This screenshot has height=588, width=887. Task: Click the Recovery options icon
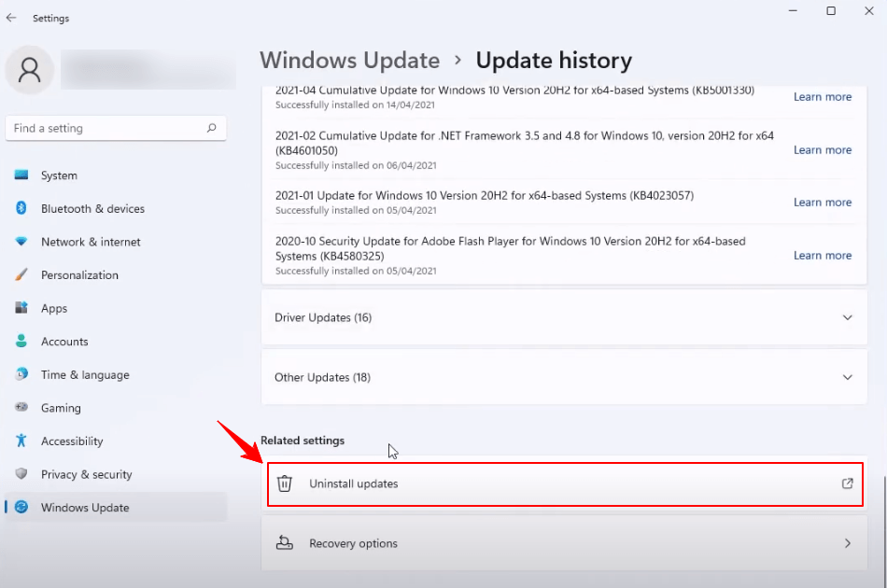(x=285, y=543)
